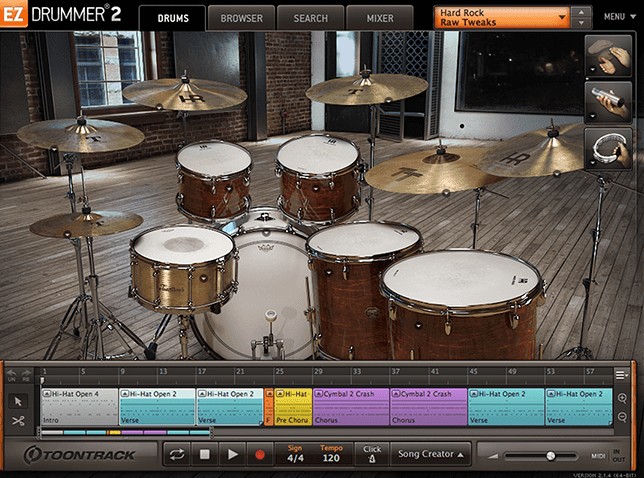Adjust the master volume slider
644x478 pixels.
(x=549, y=456)
